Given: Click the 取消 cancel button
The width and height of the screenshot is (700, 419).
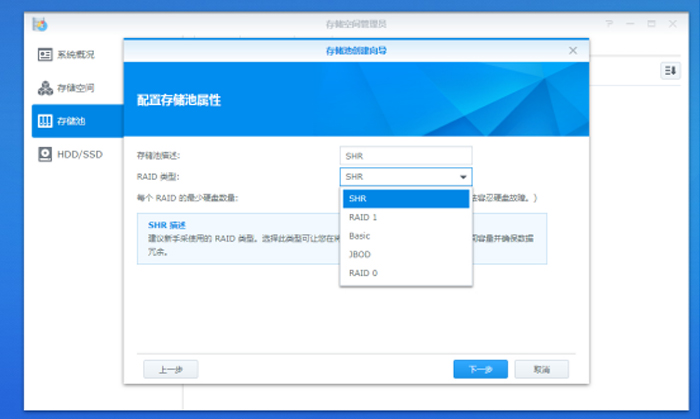Looking at the screenshot, I should pos(542,369).
